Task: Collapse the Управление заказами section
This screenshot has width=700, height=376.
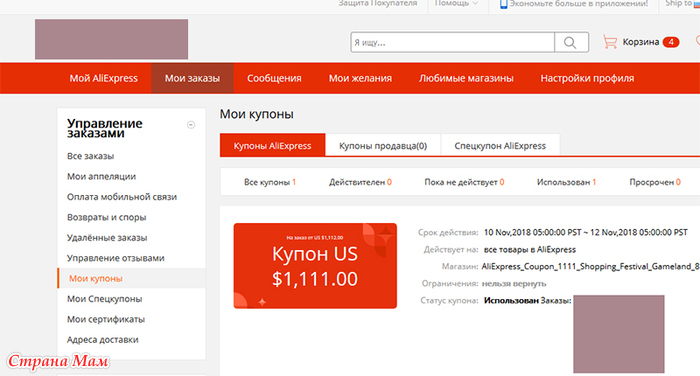Action: (191, 125)
